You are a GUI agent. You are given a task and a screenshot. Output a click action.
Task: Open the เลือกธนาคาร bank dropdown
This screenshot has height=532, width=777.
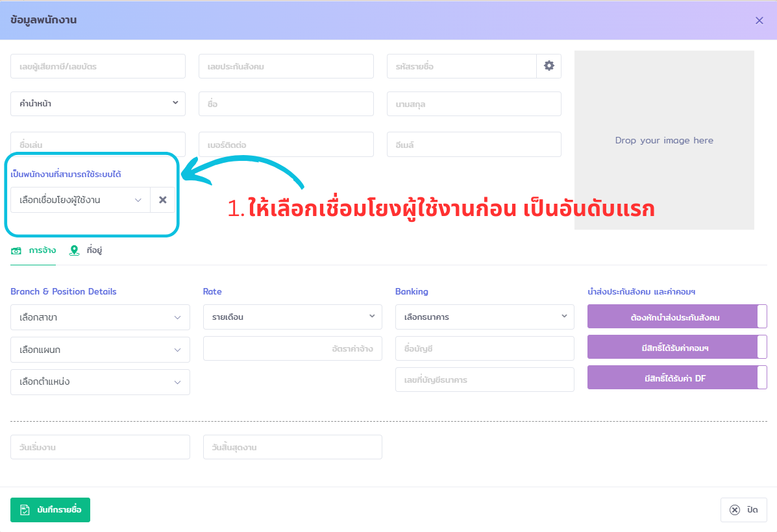(484, 317)
